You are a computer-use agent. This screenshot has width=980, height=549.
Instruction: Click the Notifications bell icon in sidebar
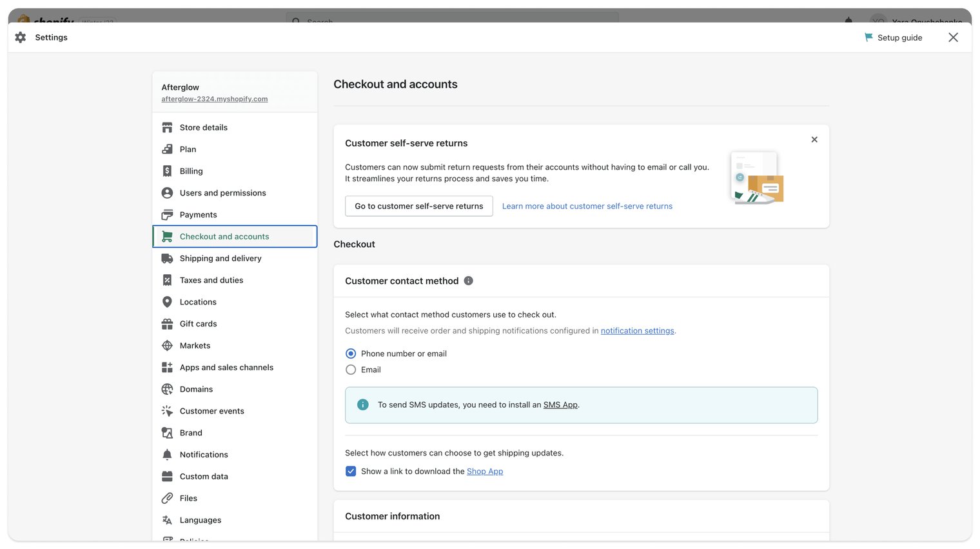pyautogui.click(x=167, y=455)
